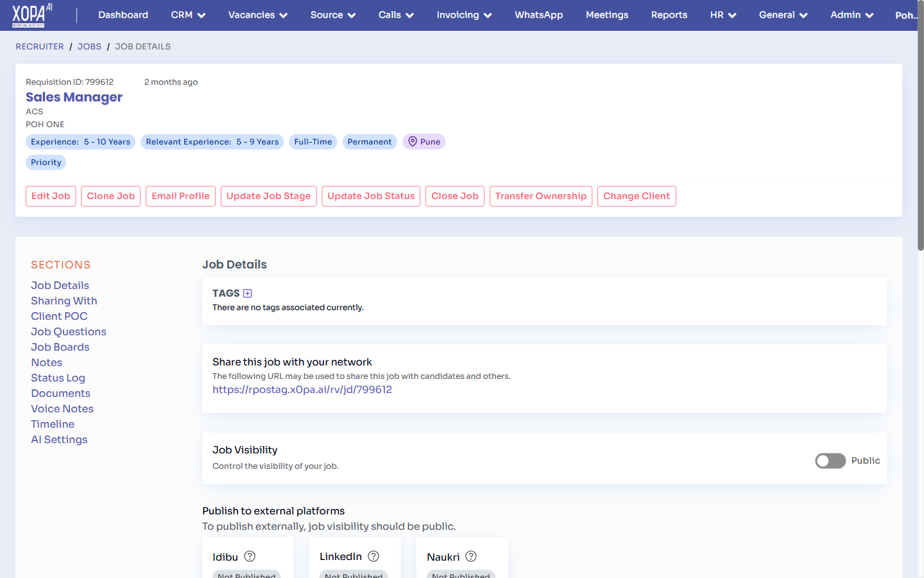Screen dimensions: 924x578
Task: Click the Close Job button
Action: (x=455, y=197)
